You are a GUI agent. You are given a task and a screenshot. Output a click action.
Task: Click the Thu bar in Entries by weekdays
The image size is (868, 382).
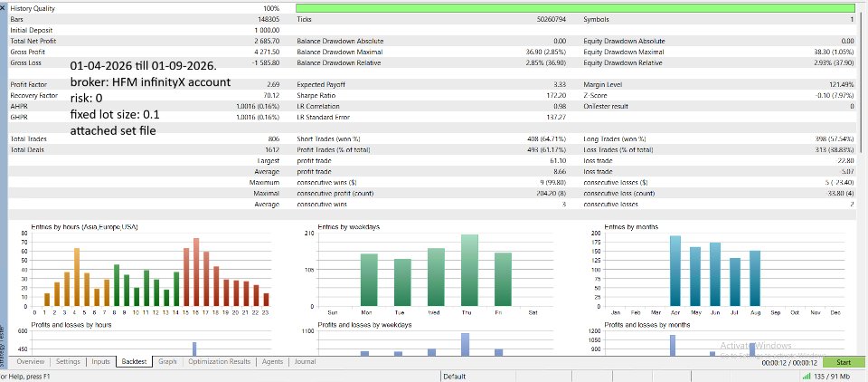(x=469, y=271)
